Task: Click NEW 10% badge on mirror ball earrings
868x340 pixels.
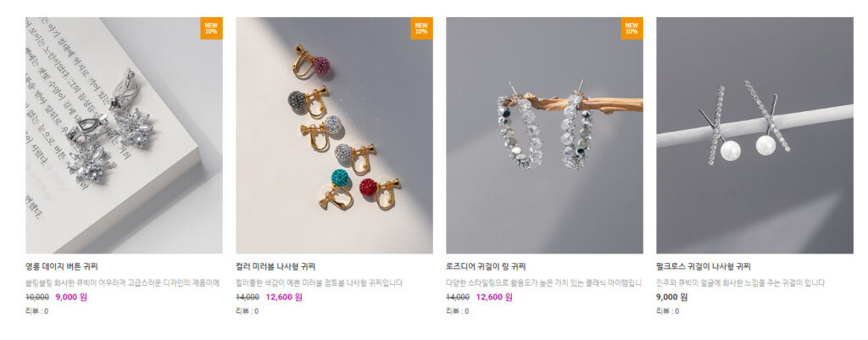Action: pyautogui.click(x=421, y=28)
